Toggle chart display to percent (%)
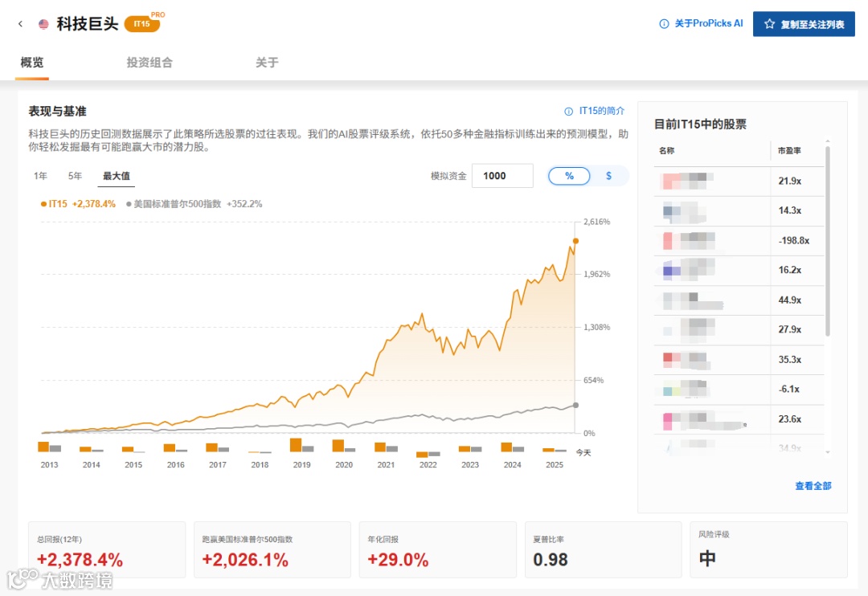 (569, 176)
